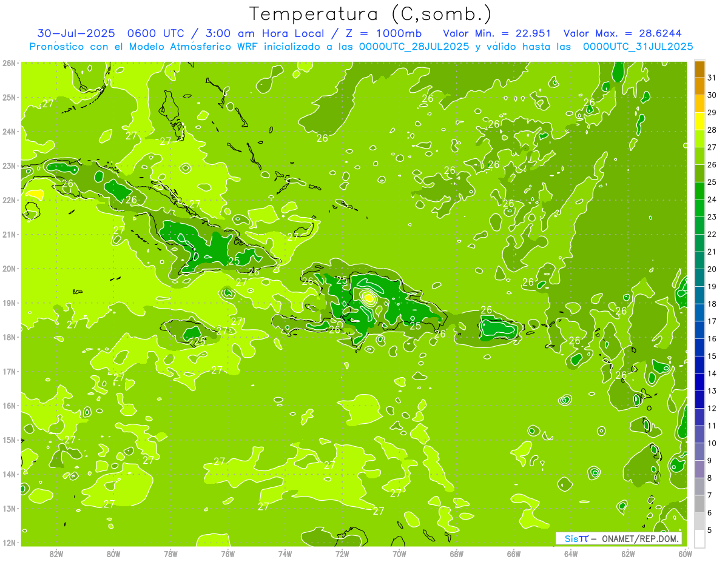Click the 'Valor Min. = 22.951' readout
The width and height of the screenshot is (728, 562).
[x=497, y=33]
